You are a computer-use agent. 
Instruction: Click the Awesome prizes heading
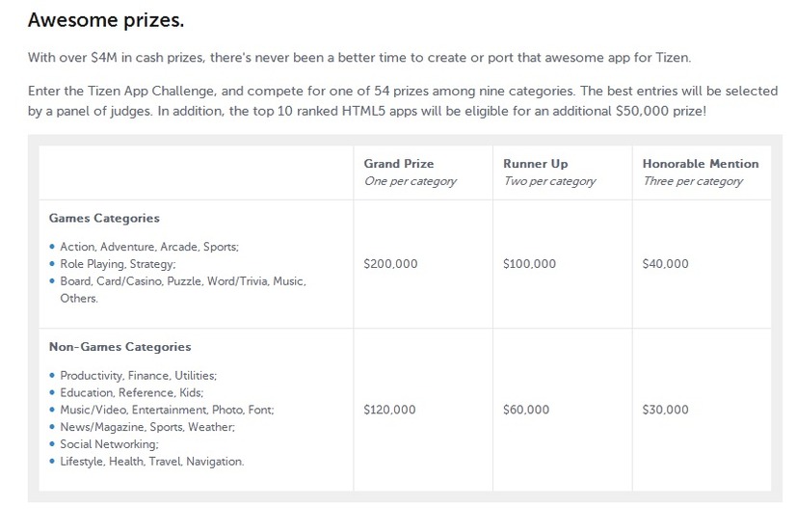(x=106, y=20)
